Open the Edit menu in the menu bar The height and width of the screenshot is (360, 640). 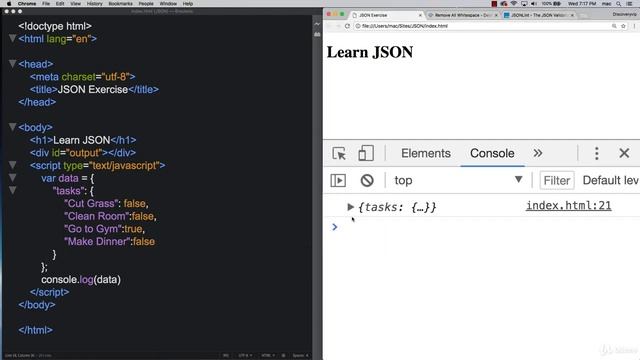[x=60, y=4]
